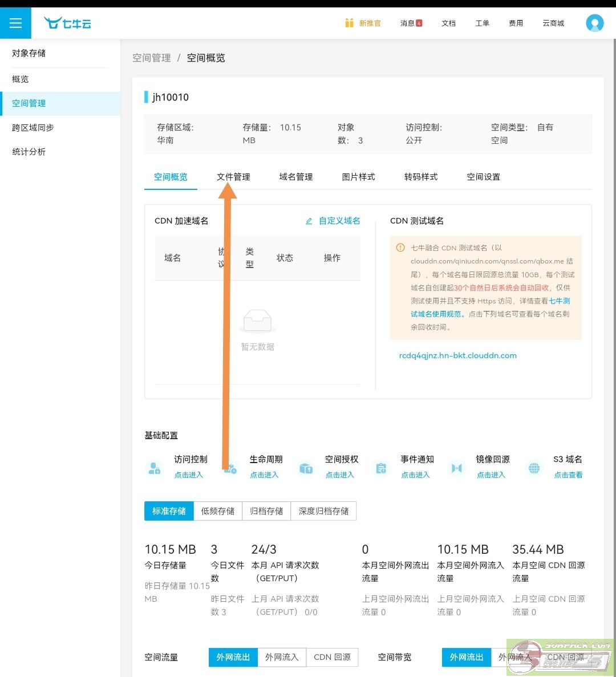
Task: Switch to the 空间概览 tab
Action: point(171,177)
